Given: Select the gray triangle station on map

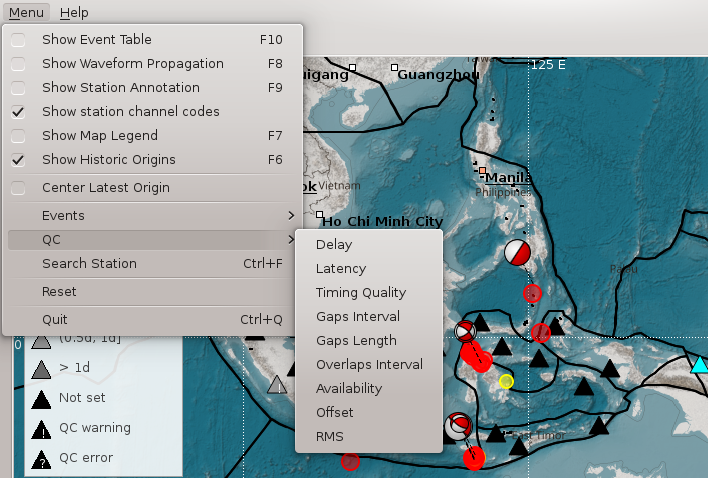Looking at the screenshot, I should (x=278, y=385).
